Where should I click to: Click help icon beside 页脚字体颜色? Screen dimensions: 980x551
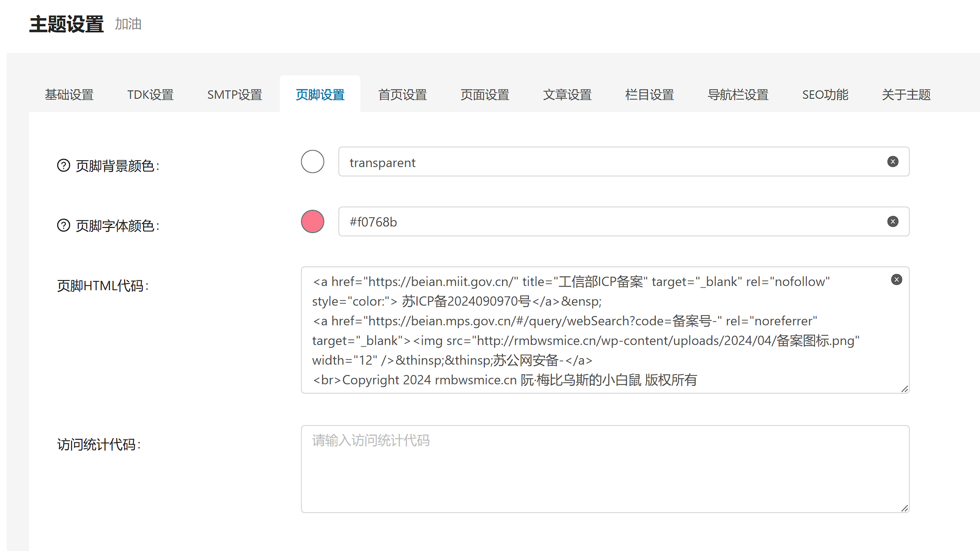[x=64, y=225]
